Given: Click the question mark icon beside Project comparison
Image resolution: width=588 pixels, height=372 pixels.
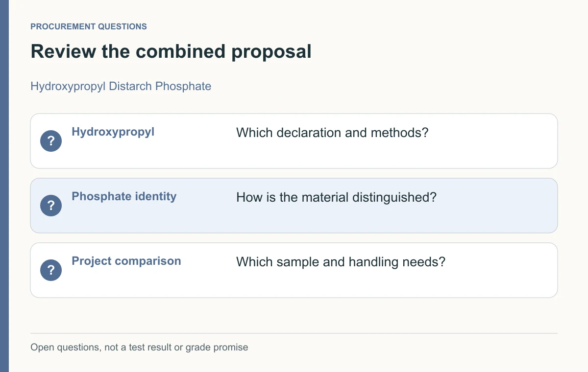Looking at the screenshot, I should click(51, 270).
